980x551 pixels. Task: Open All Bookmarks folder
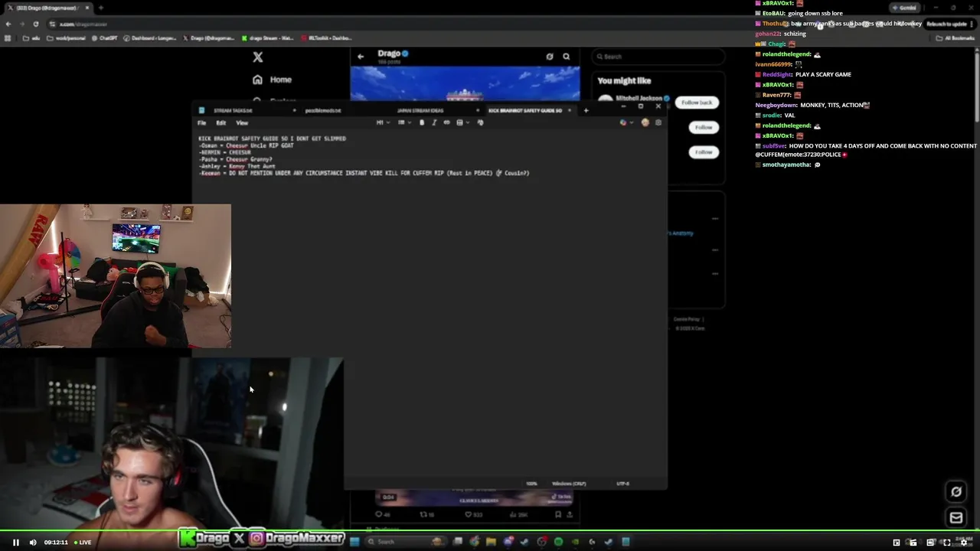(x=955, y=37)
